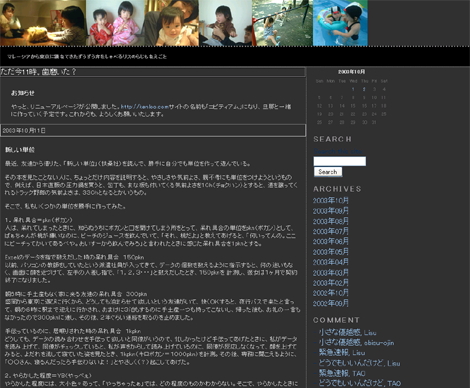
Task: Click the お知らせ notice heading
Action: (x=23, y=93)
